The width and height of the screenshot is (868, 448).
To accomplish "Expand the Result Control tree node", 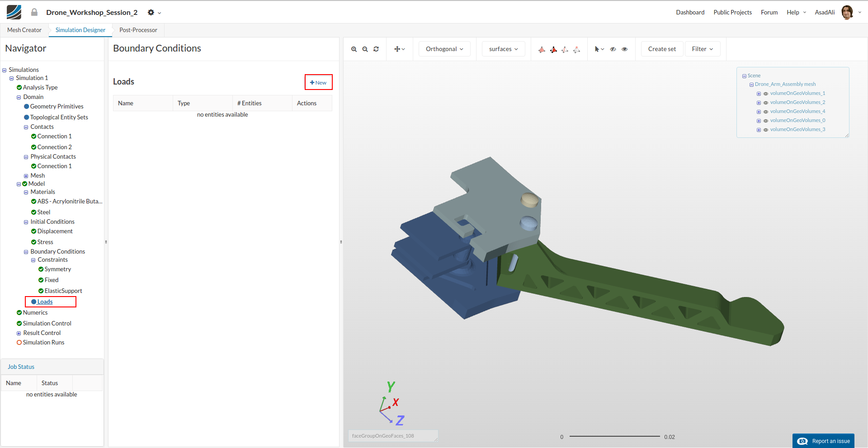I will tap(19, 333).
